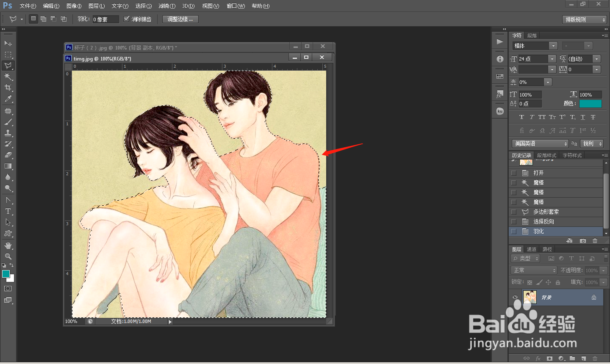Select the Magic Wand tool
The width and height of the screenshot is (610, 364).
(x=8, y=77)
